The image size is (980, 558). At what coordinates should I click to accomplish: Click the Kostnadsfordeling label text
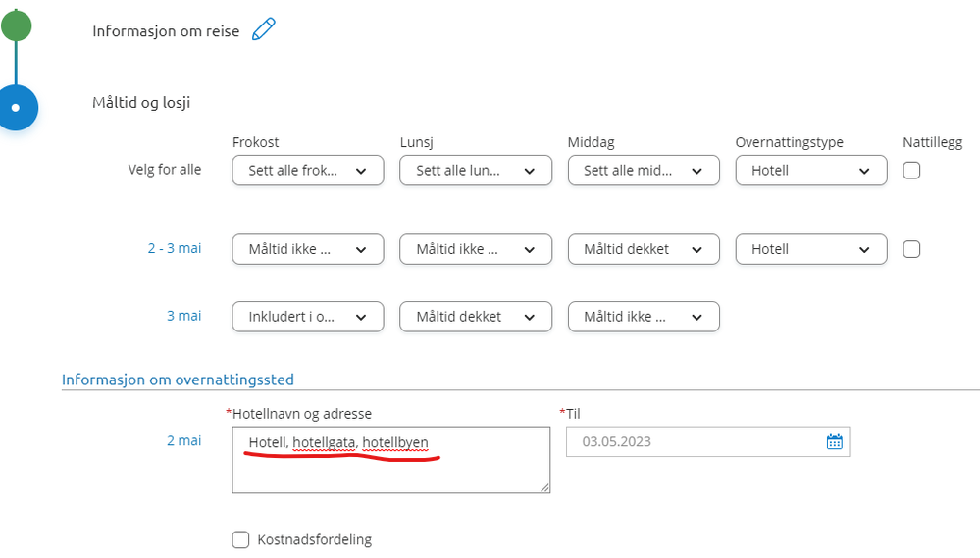(314, 539)
